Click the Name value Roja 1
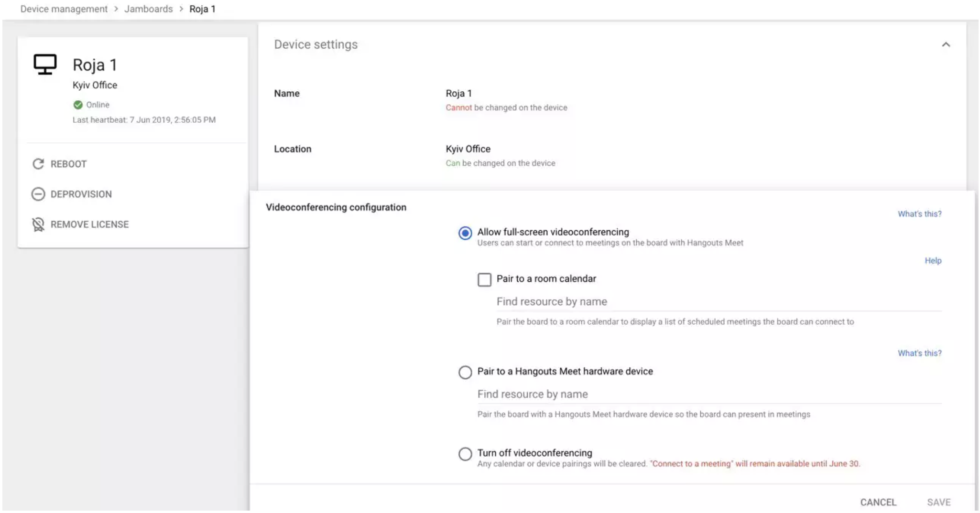The image size is (980, 513). pos(459,93)
